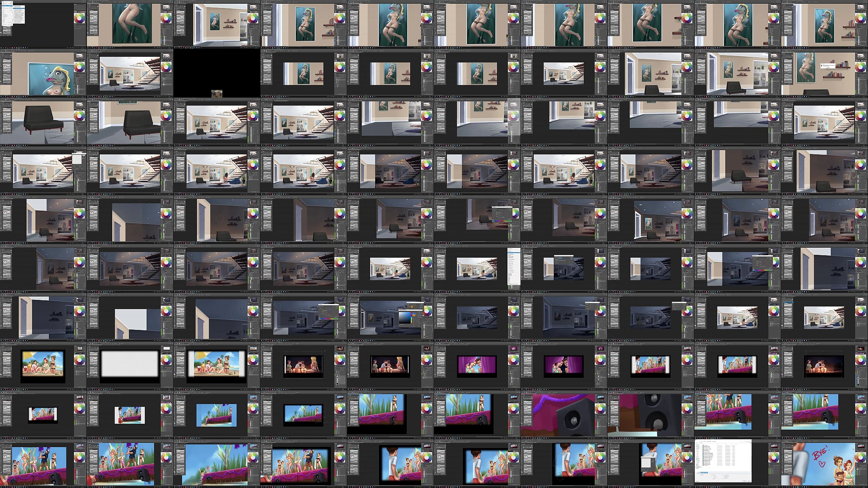Click the color wheel in the 'BYE!' frame
Viewport: 868px width, 488px height.
[861, 458]
